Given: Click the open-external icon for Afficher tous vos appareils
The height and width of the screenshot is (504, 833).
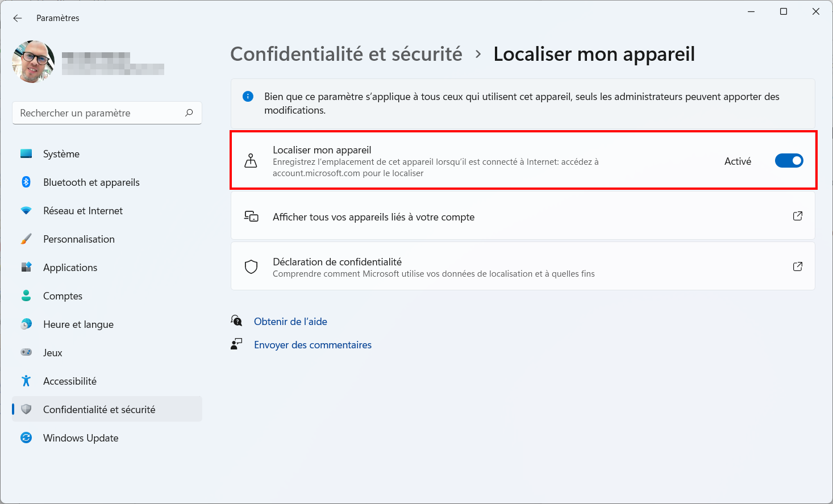Looking at the screenshot, I should [798, 216].
